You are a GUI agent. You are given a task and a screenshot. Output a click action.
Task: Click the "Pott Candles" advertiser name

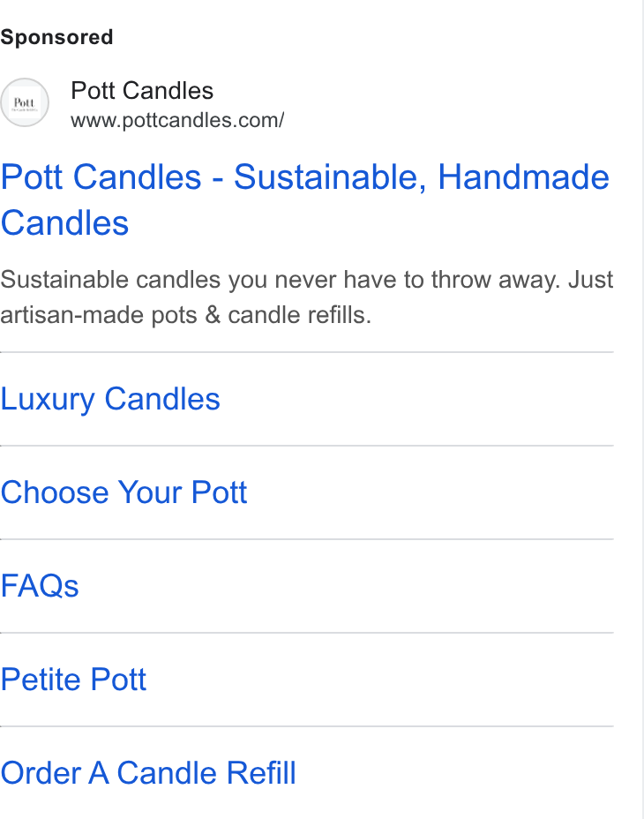click(142, 91)
